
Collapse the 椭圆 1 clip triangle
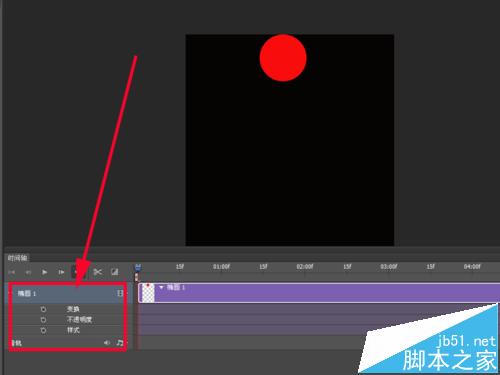coord(161,287)
